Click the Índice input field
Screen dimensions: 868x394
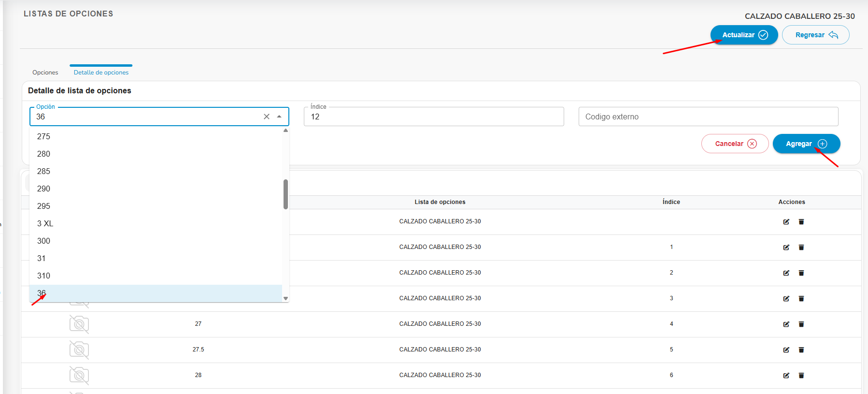click(x=434, y=117)
